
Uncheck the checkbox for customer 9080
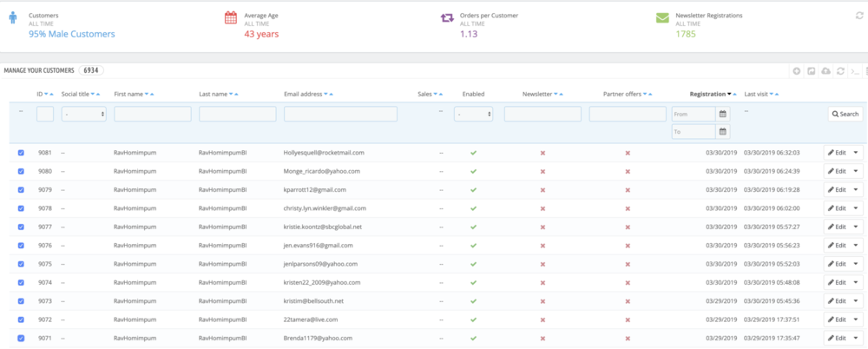coord(21,171)
